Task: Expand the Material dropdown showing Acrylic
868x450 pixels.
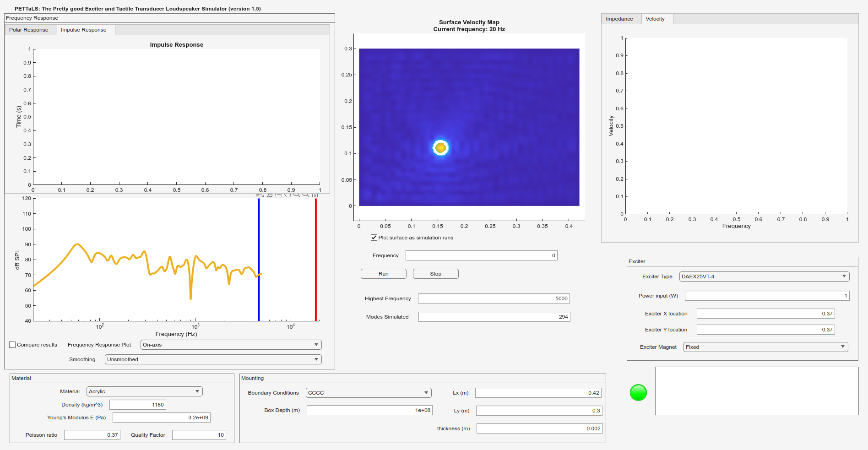Action: point(145,391)
